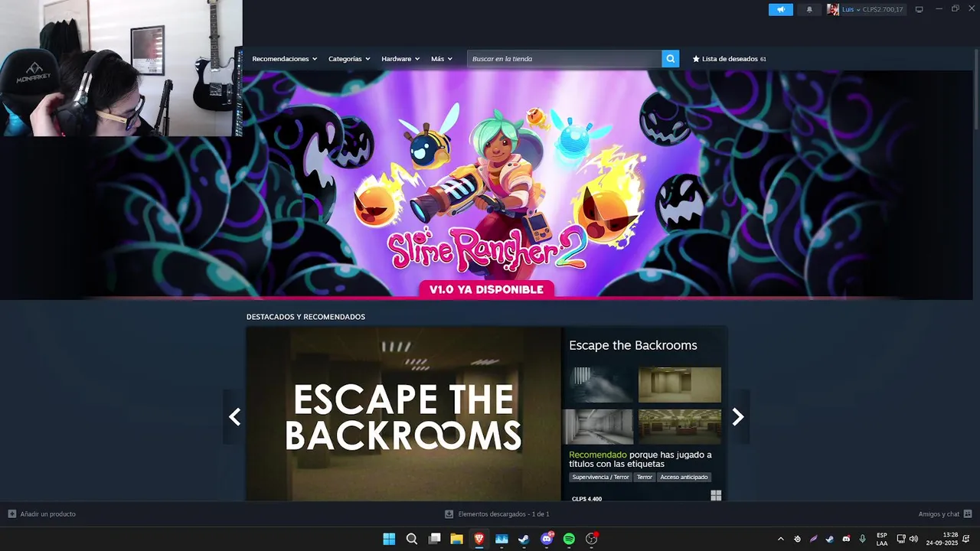Open taskbar Search

coord(412,539)
